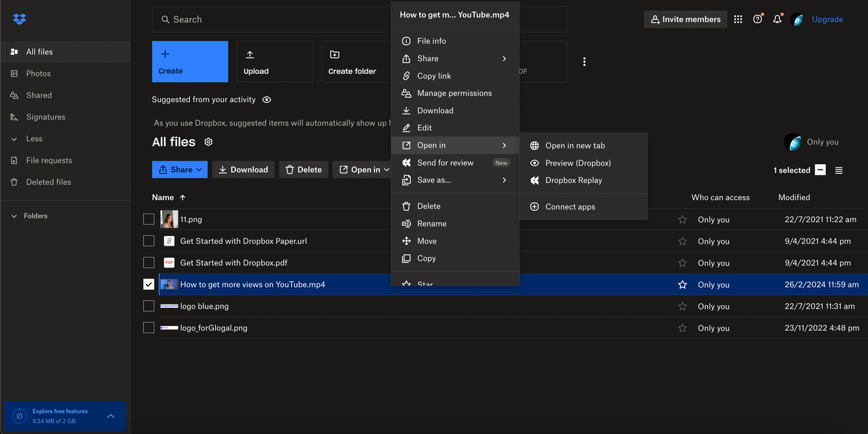Image resolution: width=868 pixels, height=434 pixels.
Task: Select Preview (Dropbox) option
Action: (583, 163)
